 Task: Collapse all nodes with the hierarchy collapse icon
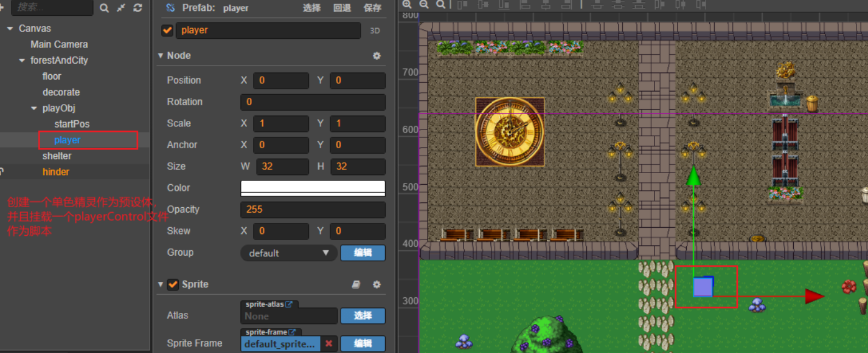(x=121, y=7)
